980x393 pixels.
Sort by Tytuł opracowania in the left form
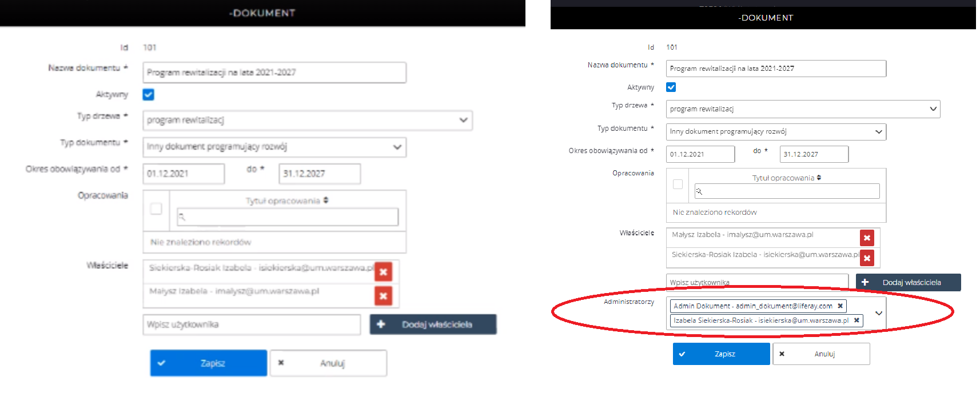[x=286, y=200]
